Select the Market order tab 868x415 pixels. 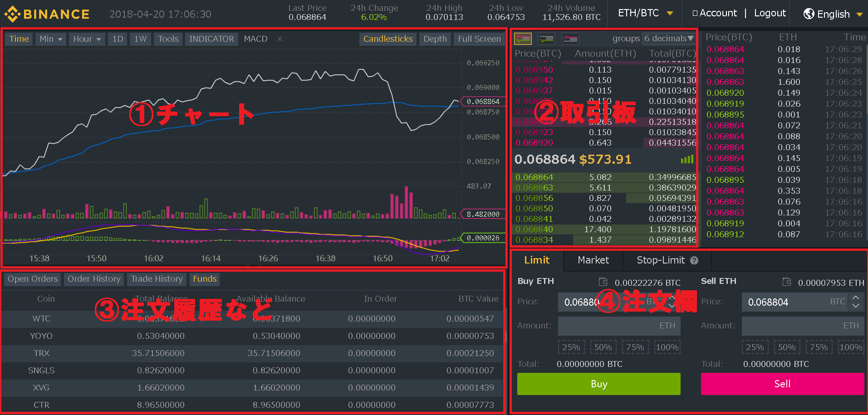tap(593, 260)
